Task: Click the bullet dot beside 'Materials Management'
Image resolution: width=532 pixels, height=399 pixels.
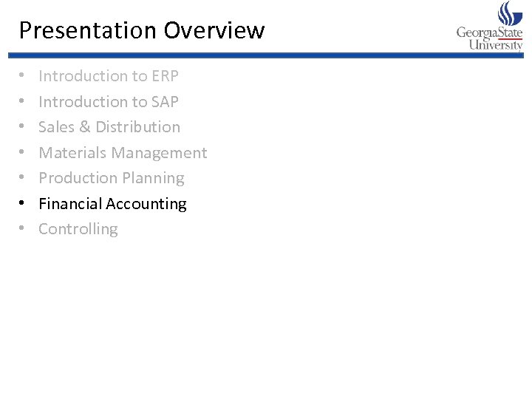Action: pos(23,153)
